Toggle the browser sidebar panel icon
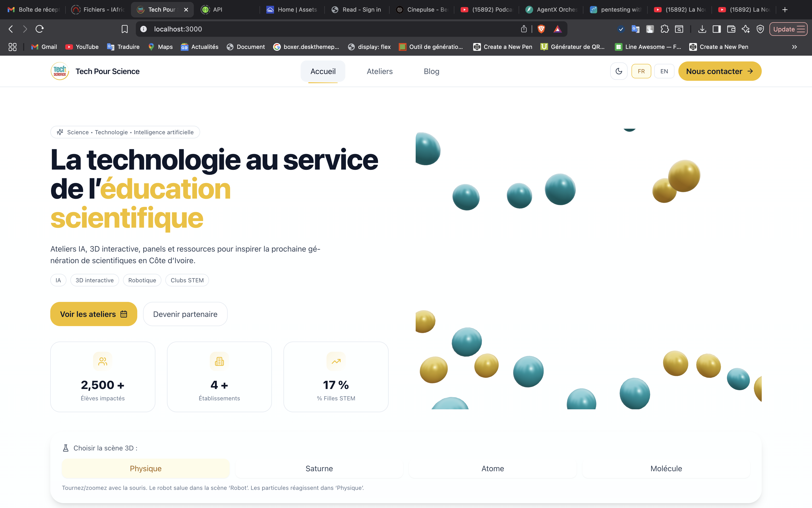The width and height of the screenshot is (812, 508). pos(716,29)
